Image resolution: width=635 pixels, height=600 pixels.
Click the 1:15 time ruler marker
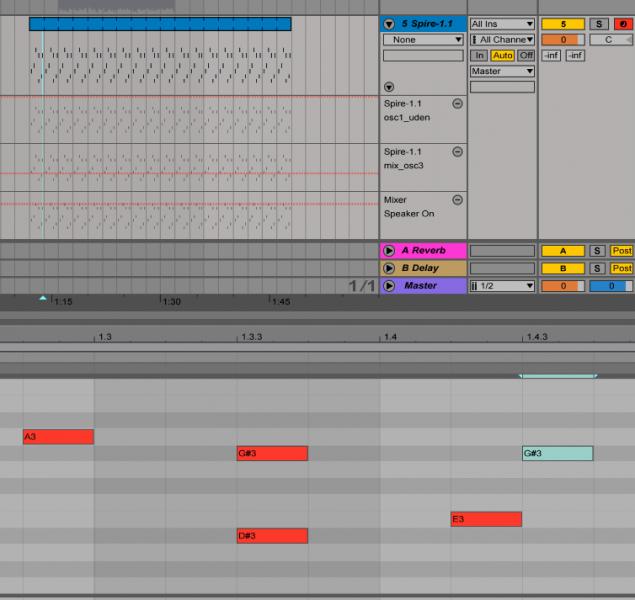[x=63, y=302]
